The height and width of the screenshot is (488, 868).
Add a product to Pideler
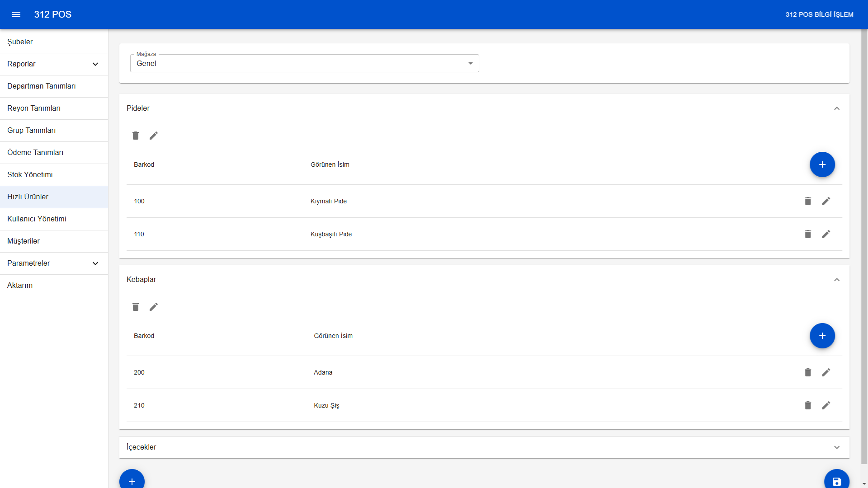pyautogui.click(x=822, y=164)
